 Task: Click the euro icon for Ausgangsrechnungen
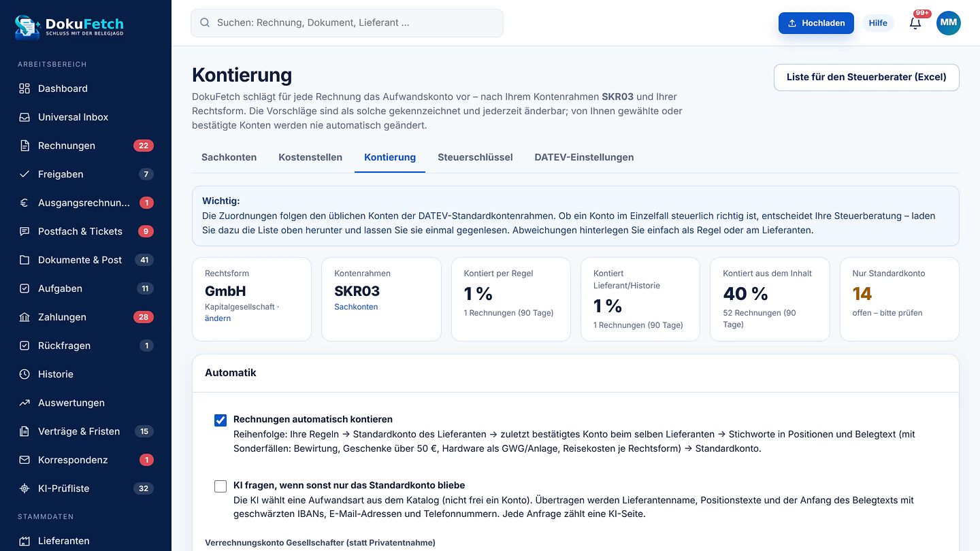[24, 203]
